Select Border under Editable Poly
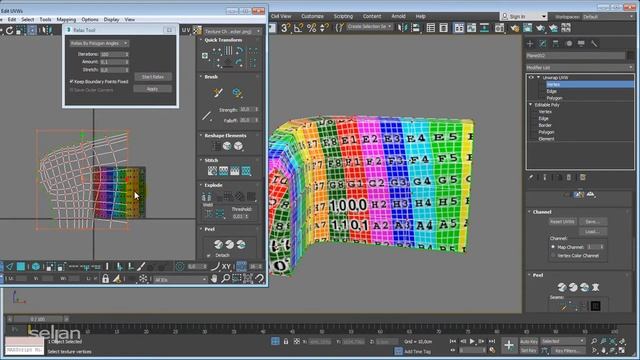This screenshot has height=360, width=640. (x=545, y=125)
